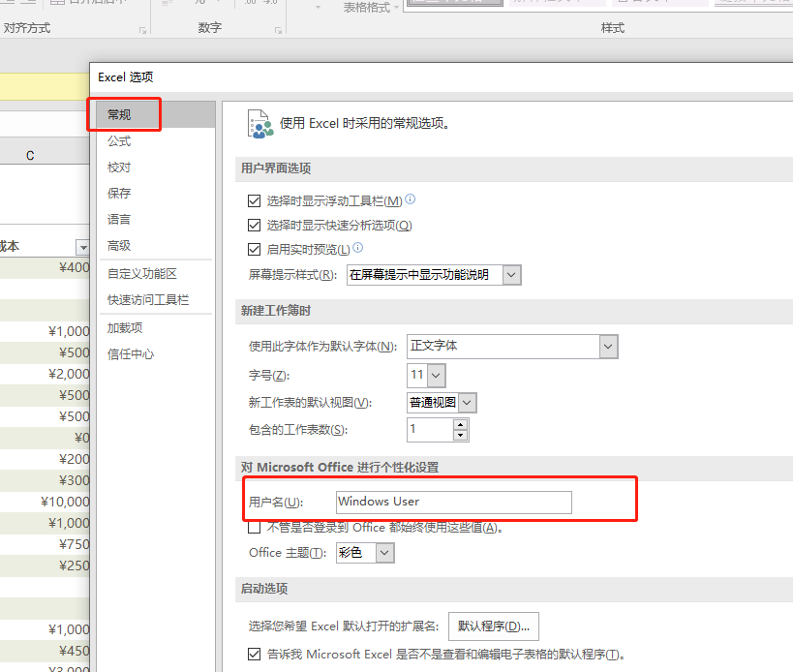Click the 用户名 Windows User field
The image size is (793, 672).
pos(454,503)
